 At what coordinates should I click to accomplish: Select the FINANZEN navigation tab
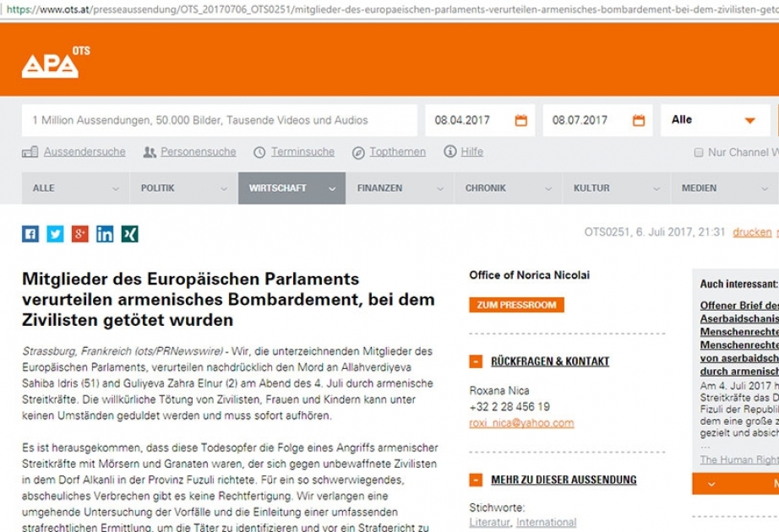400,188
